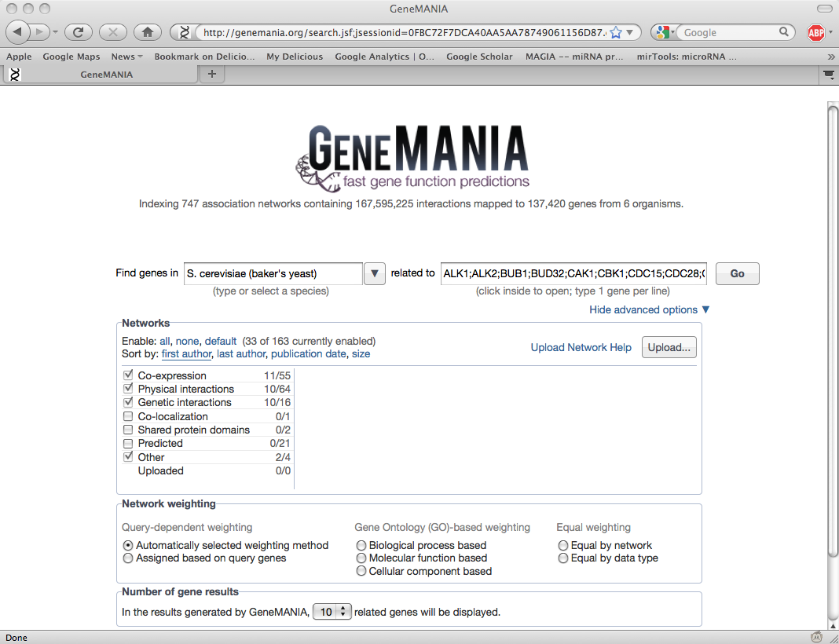
Task: Click the Adblock Plus ABP icon
Action: tap(816, 32)
